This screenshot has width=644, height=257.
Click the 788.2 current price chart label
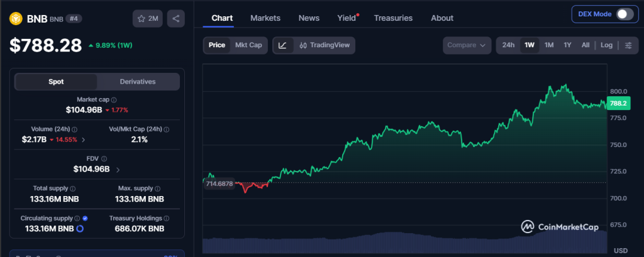click(618, 104)
